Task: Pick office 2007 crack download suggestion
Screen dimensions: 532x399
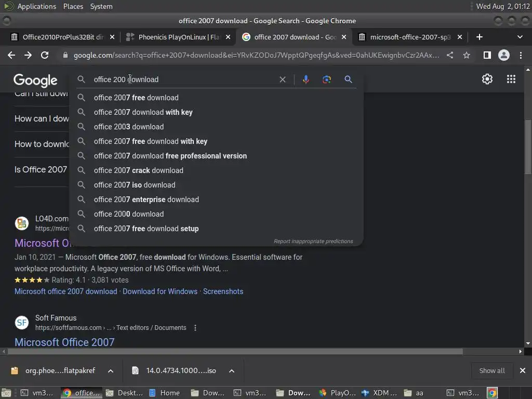Action: [x=217, y=170]
